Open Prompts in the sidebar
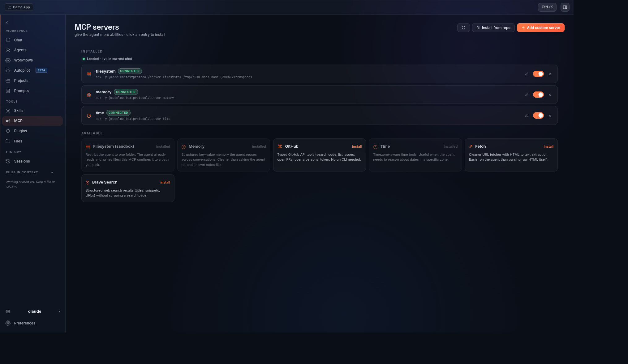This screenshot has height=364, width=628. [32, 91]
